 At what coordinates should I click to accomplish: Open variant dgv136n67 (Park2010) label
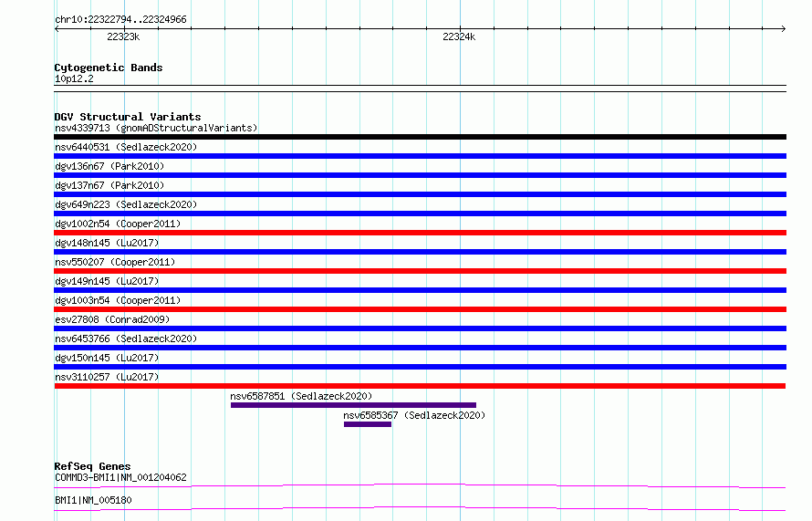coord(109,166)
